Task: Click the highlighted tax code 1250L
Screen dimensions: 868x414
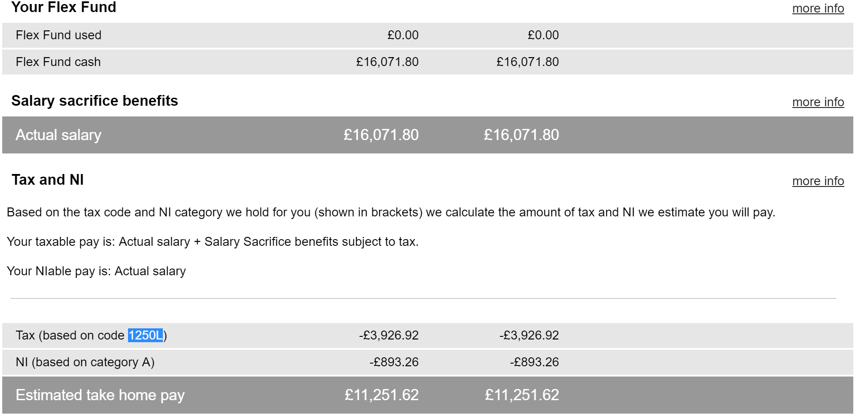Action: (x=145, y=335)
